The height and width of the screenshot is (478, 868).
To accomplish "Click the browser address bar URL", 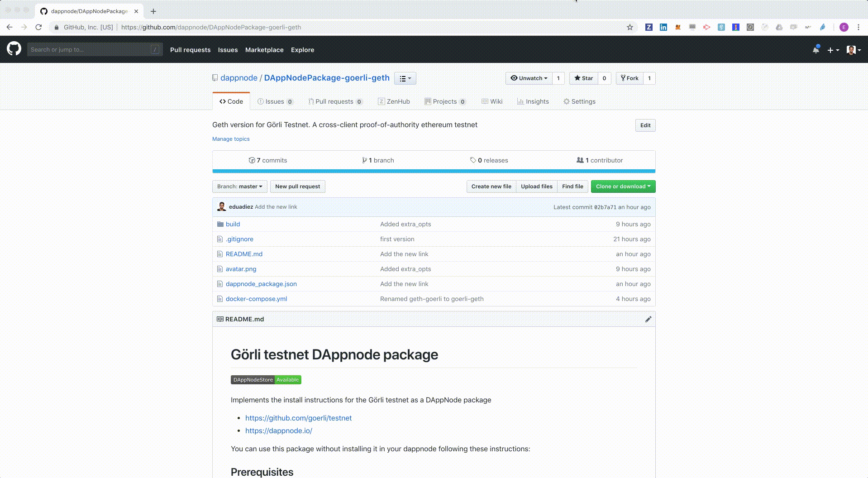I will 211,27.
